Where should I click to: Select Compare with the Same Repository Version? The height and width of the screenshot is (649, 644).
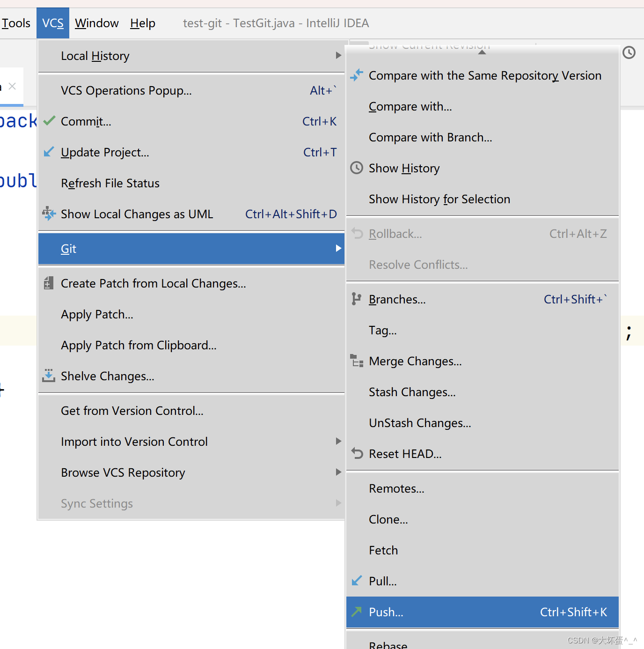483,75
